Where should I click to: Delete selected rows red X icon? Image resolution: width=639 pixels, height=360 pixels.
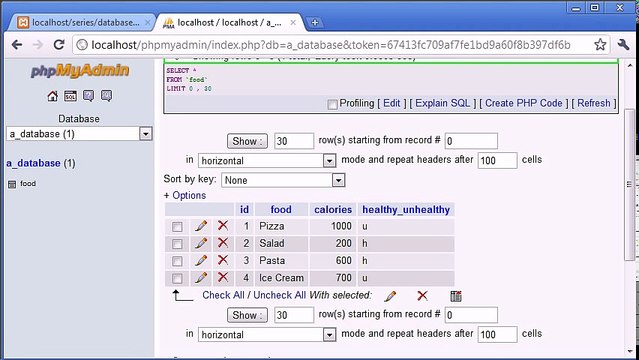(x=423, y=296)
